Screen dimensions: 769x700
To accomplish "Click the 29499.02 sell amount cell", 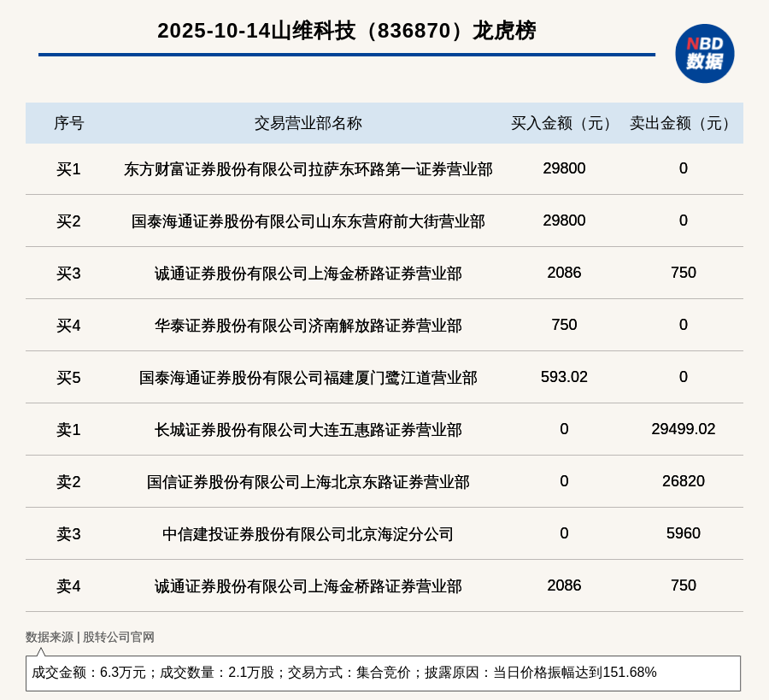I will (x=683, y=429).
